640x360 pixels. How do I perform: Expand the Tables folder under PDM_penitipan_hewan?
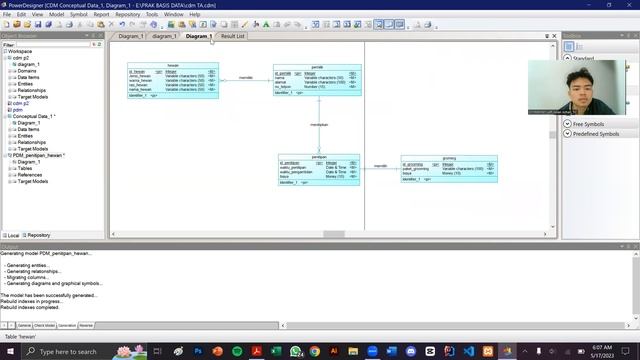pyautogui.click(x=10, y=168)
